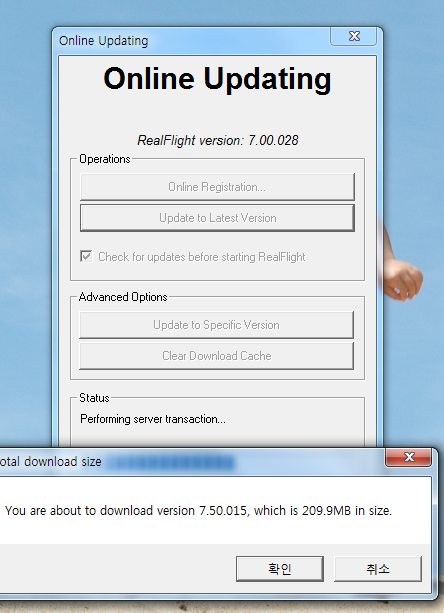Choose Update to Specific Version
The width and height of the screenshot is (444, 613).
217,325
